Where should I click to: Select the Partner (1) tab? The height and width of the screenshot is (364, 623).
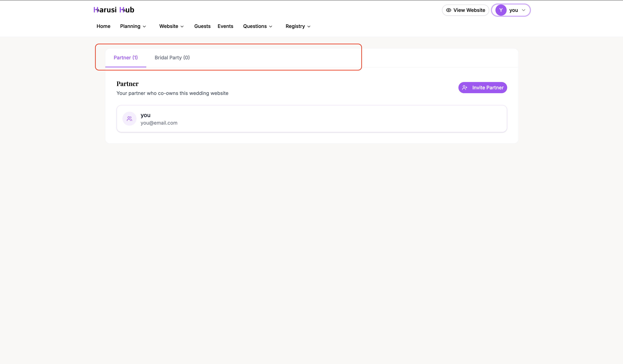click(x=126, y=58)
